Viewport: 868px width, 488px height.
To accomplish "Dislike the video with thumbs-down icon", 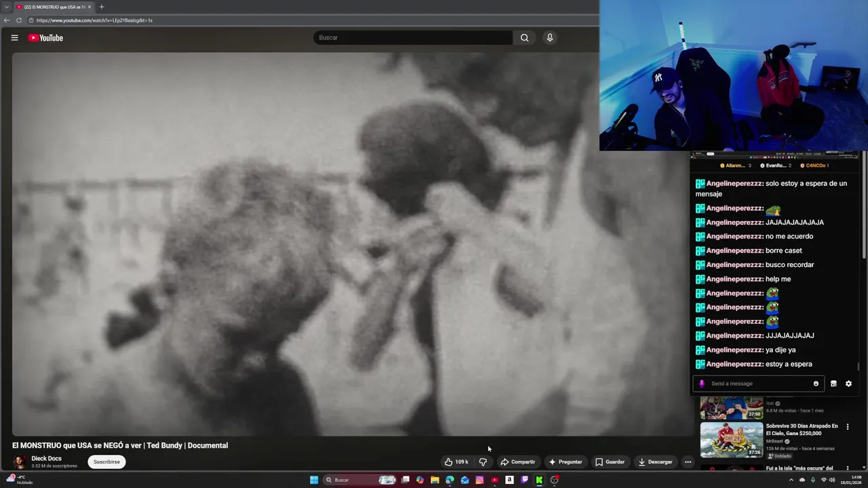I will click(x=483, y=462).
